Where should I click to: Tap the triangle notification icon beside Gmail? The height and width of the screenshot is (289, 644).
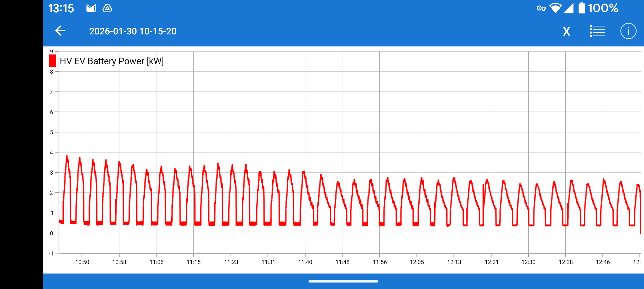[107, 8]
